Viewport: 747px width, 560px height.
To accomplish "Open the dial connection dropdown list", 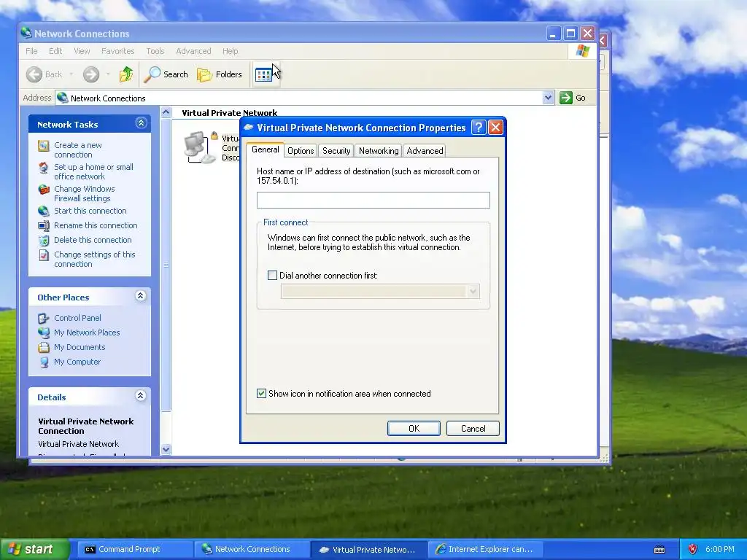I will (473, 292).
